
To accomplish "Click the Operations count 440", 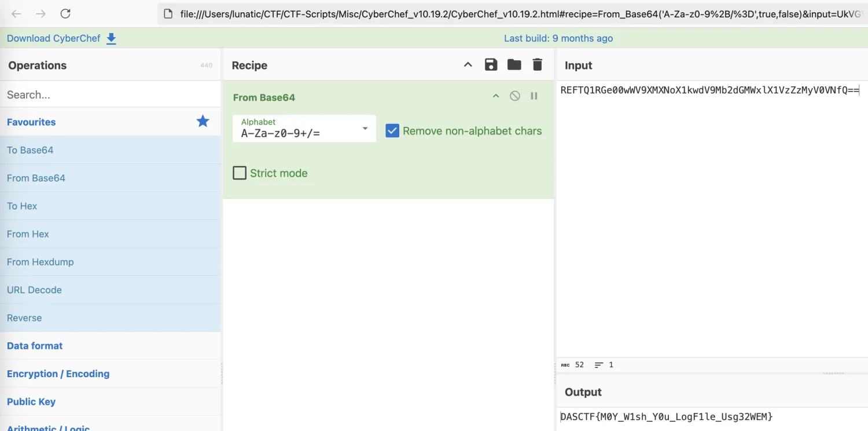I will point(207,65).
